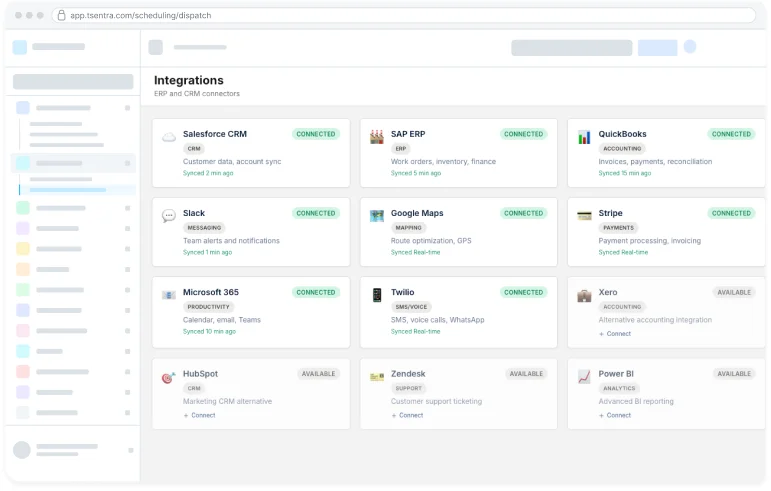Click 'Synced Real-time' on Twilio card
This screenshot has height=491, width=771.
click(x=415, y=331)
